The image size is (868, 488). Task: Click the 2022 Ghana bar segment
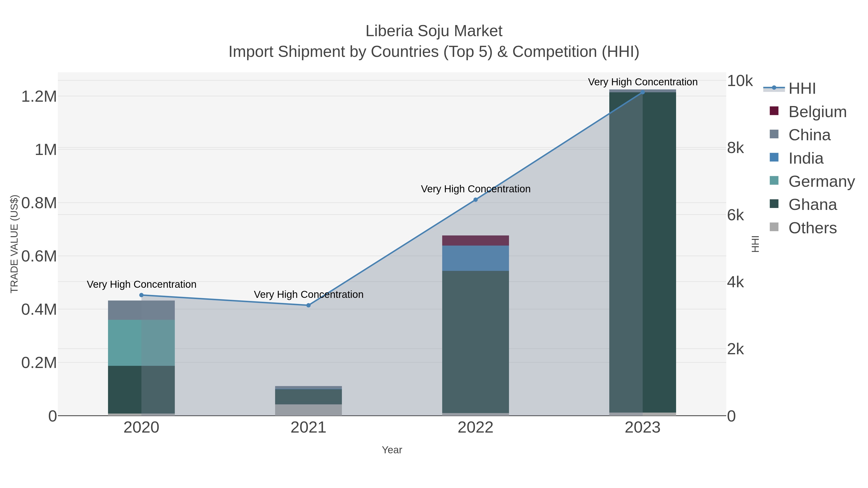pos(475,342)
